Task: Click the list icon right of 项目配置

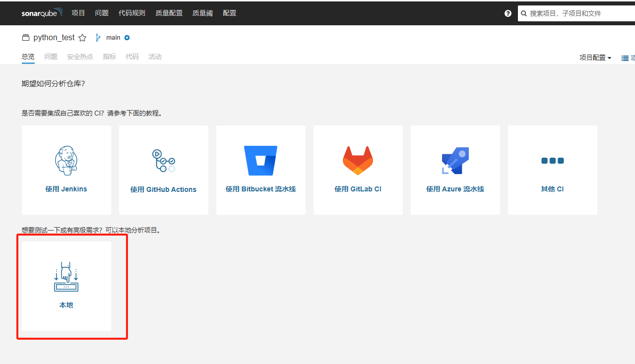Action: pyautogui.click(x=625, y=58)
